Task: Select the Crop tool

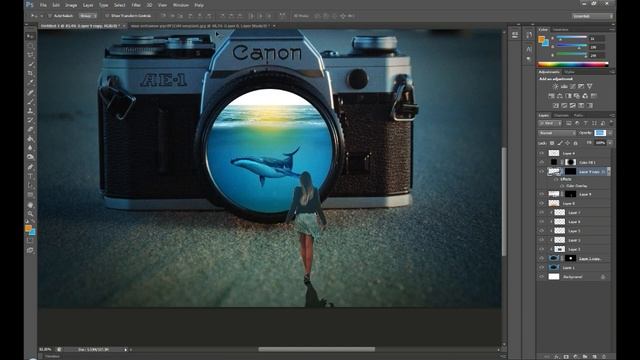Action: (x=30, y=73)
